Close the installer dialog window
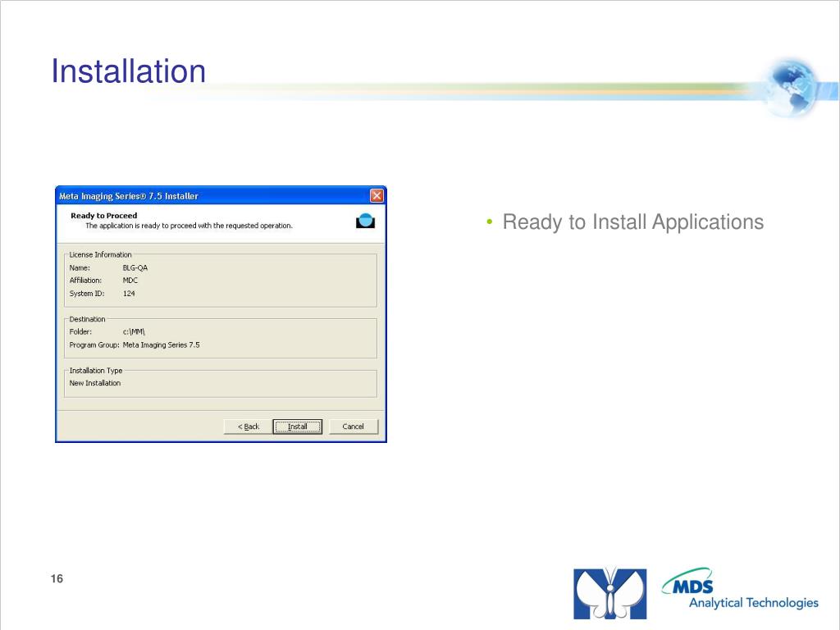This screenshot has height=630, width=840. coord(377,195)
